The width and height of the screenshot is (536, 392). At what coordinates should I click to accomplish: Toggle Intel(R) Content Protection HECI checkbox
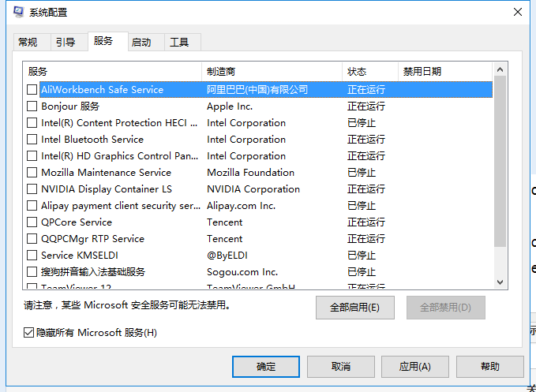pos(32,122)
